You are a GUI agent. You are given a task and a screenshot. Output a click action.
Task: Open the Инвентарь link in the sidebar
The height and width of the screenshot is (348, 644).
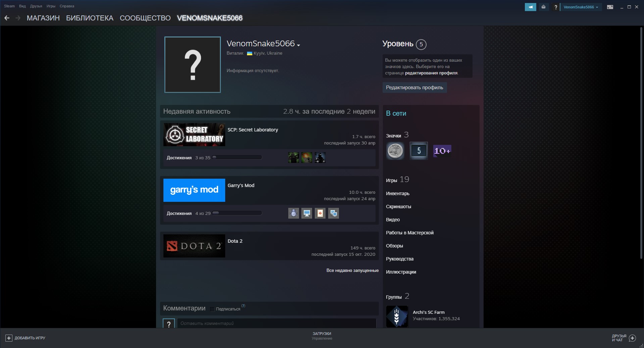[x=398, y=193]
